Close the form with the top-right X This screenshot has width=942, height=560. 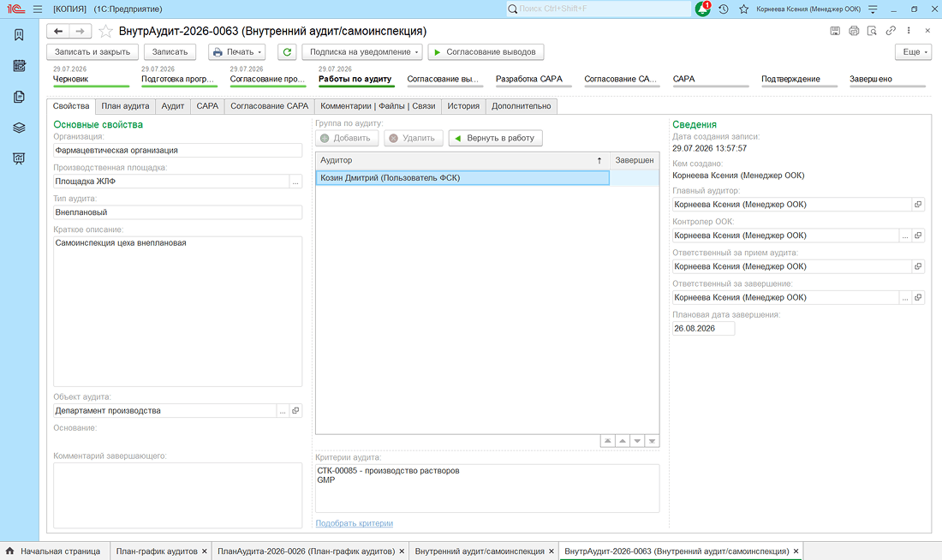(927, 31)
